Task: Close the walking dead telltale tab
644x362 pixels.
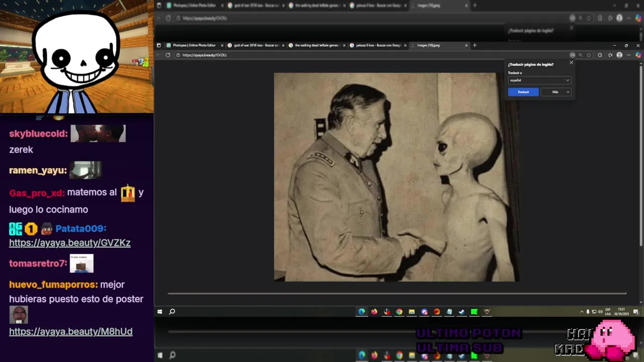Action: tap(344, 45)
